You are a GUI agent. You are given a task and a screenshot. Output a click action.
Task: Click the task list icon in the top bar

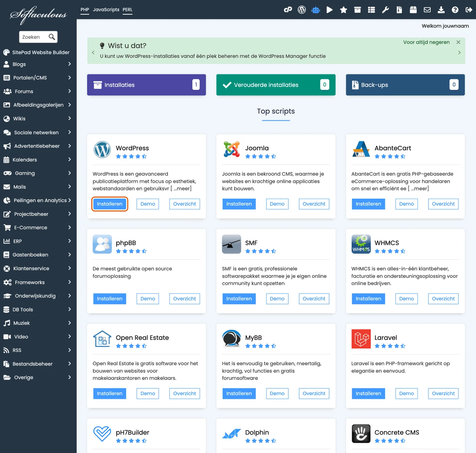371,10
